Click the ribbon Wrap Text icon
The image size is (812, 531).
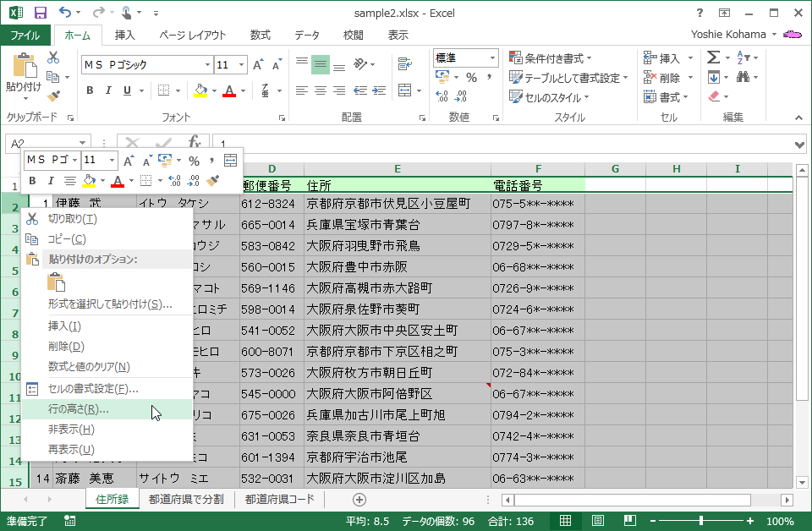(x=405, y=63)
